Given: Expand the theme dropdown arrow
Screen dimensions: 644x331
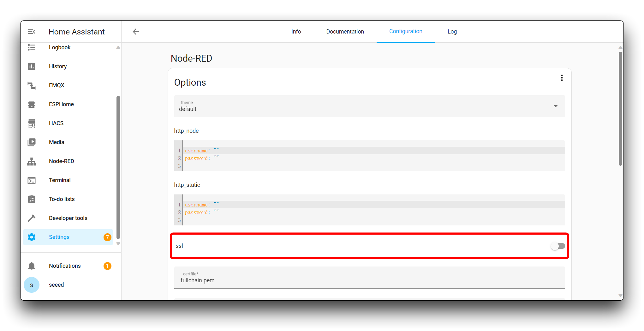Looking at the screenshot, I should (556, 106).
